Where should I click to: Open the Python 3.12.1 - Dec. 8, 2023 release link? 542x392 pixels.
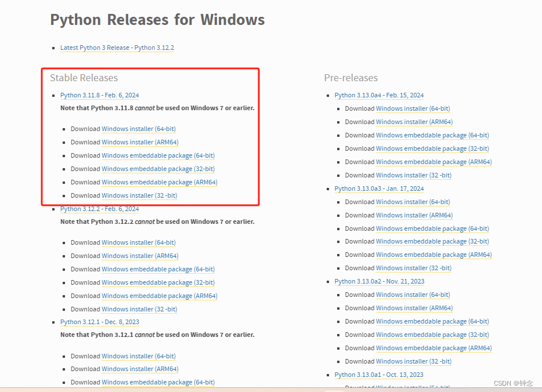coord(100,322)
